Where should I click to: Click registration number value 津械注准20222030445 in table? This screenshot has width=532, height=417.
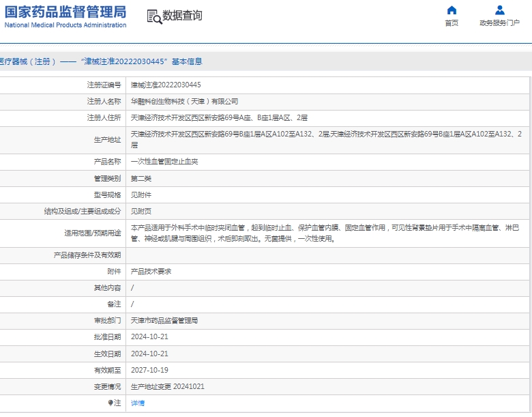[166, 85]
